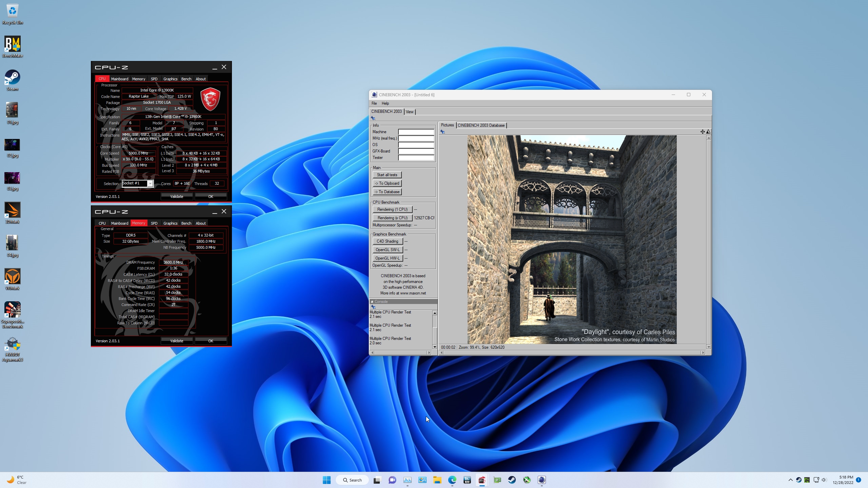Select the Recycle Bin icon
The image size is (868, 488).
coord(13,14)
